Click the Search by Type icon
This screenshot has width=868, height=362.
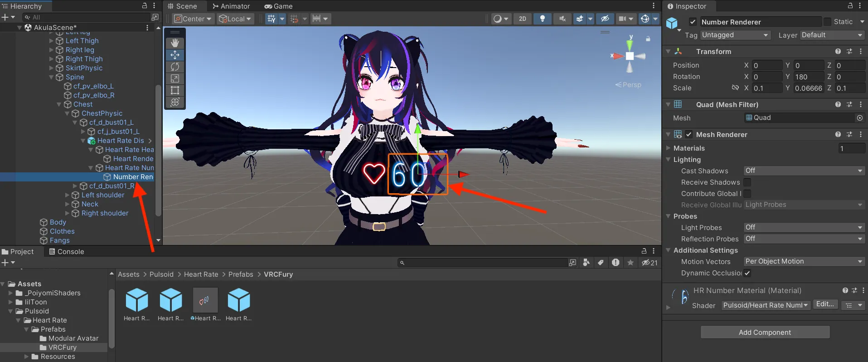587,263
